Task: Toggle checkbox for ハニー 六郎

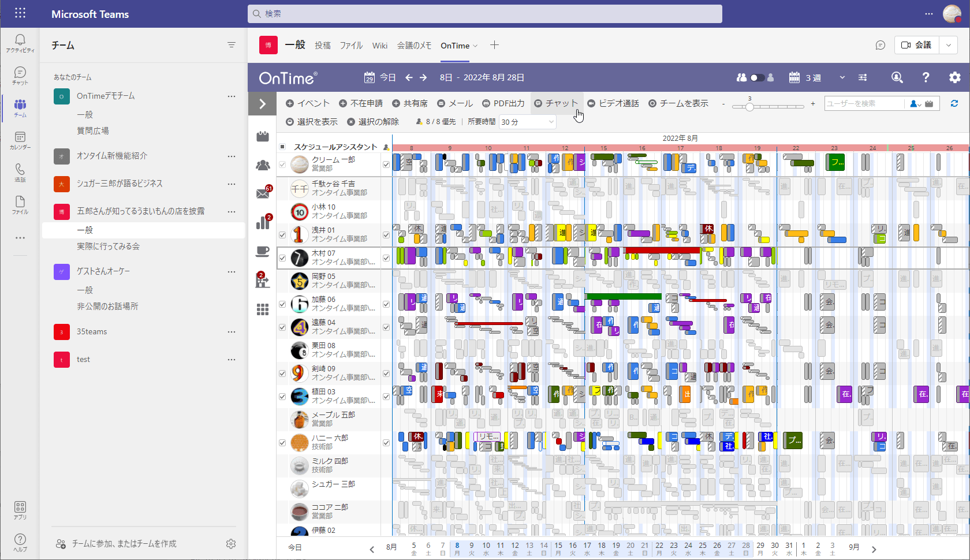Action: pos(282,443)
